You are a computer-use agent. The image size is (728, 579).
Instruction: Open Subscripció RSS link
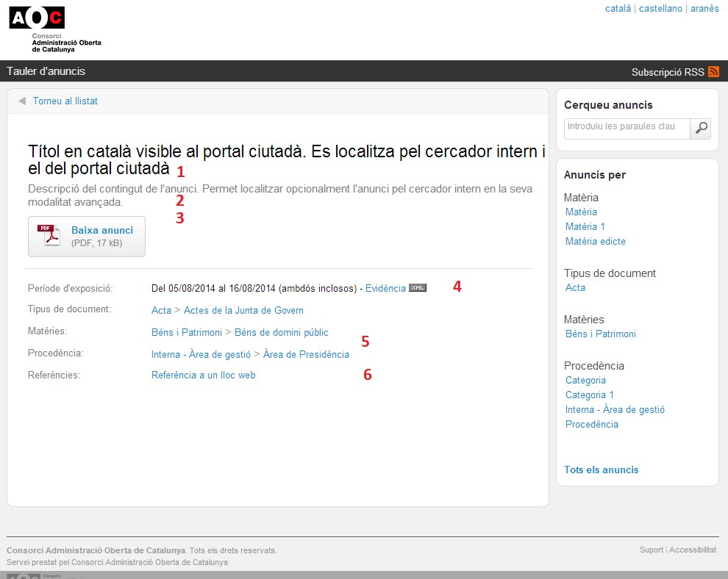(x=668, y=72)
